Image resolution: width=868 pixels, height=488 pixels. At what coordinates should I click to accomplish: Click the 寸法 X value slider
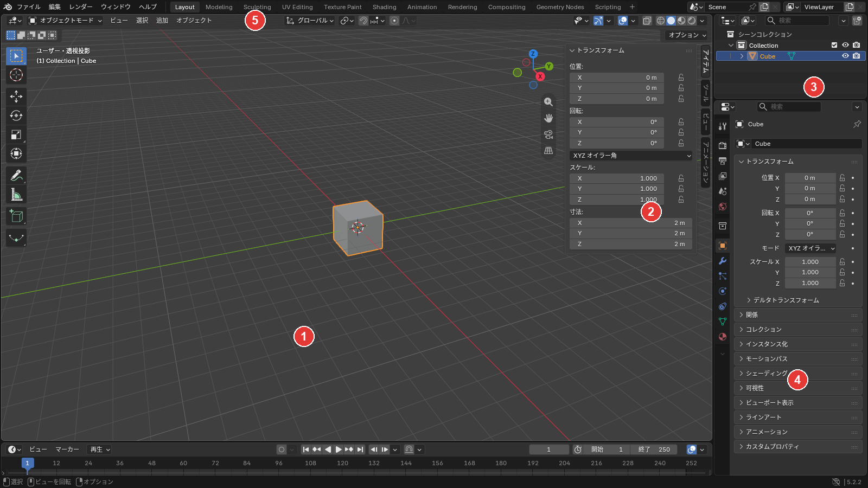pos(631,223)
